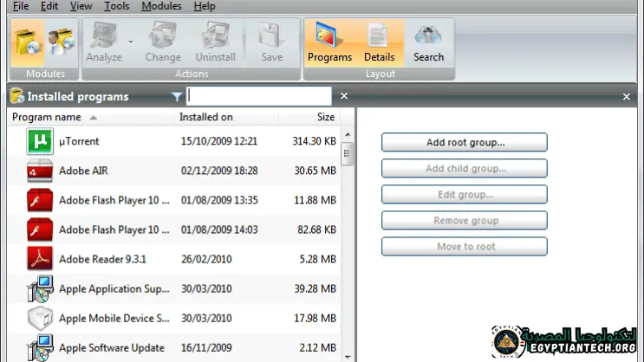Image resolution: width=644 pixels, height=362 pixels.
Task: Open the File menu
Action: [x=21, y=6]
